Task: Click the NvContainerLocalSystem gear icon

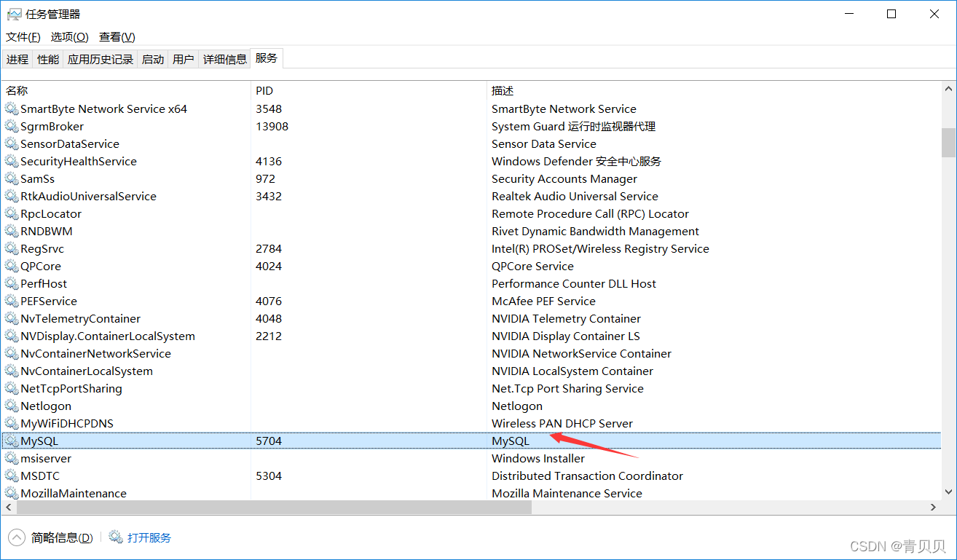Action: pyautogui.click(x=11, y=371)
